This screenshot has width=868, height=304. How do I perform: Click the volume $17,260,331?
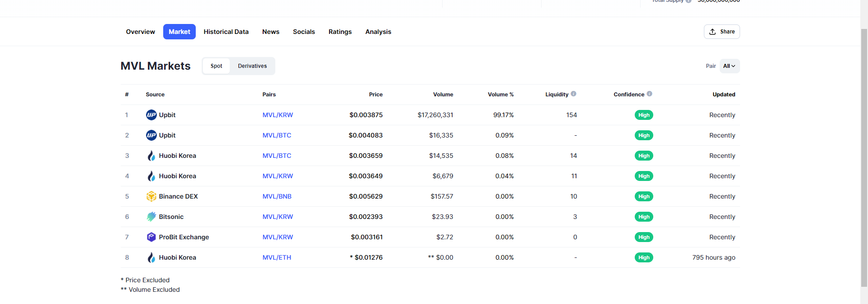(x=435, y=115)
